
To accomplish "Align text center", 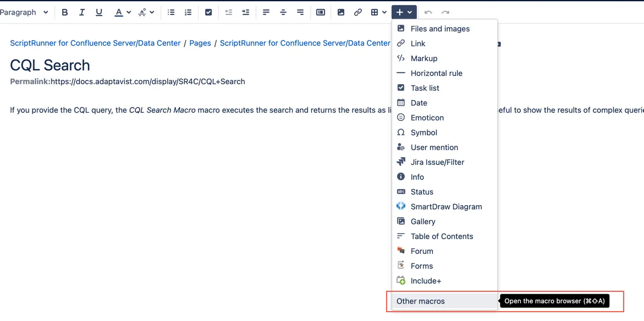I will [283, 12].
